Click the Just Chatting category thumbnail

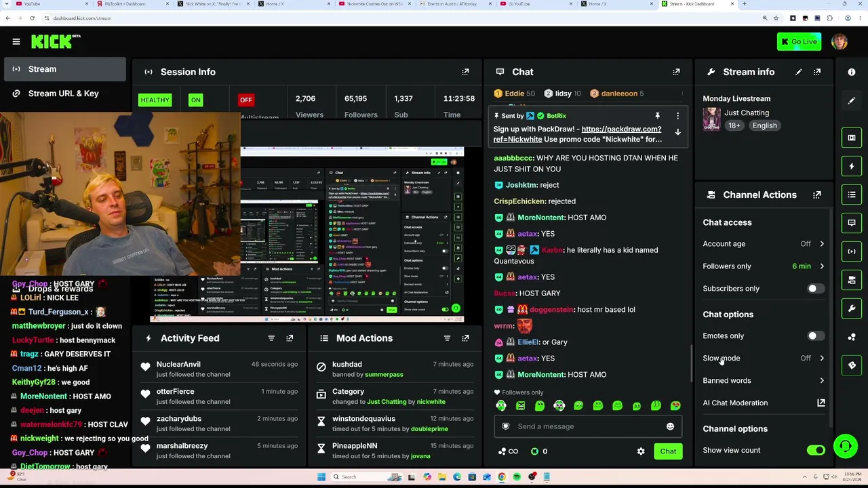[x=711, y=119]
